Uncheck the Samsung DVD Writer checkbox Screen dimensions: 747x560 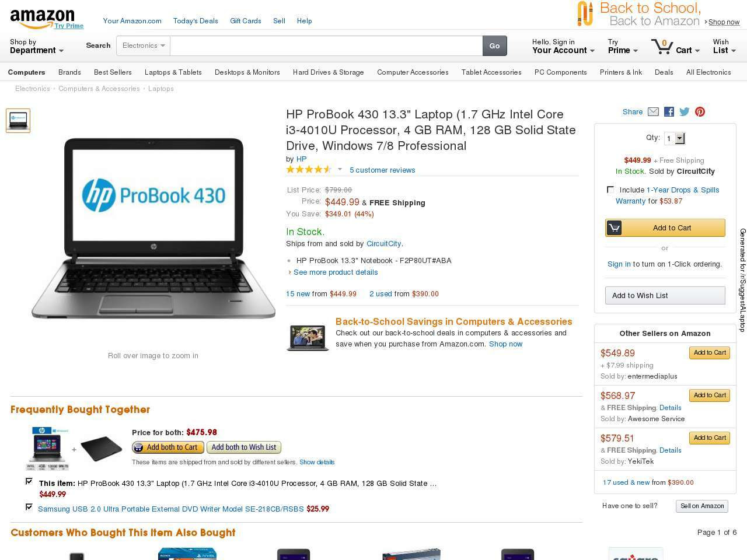coord(29,507)
